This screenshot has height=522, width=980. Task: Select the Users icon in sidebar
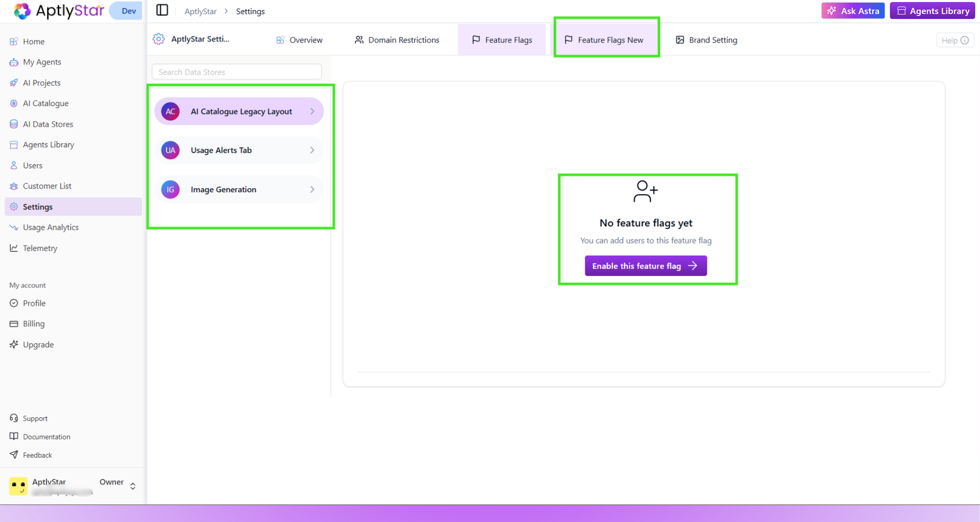click(x=14, y=165)
